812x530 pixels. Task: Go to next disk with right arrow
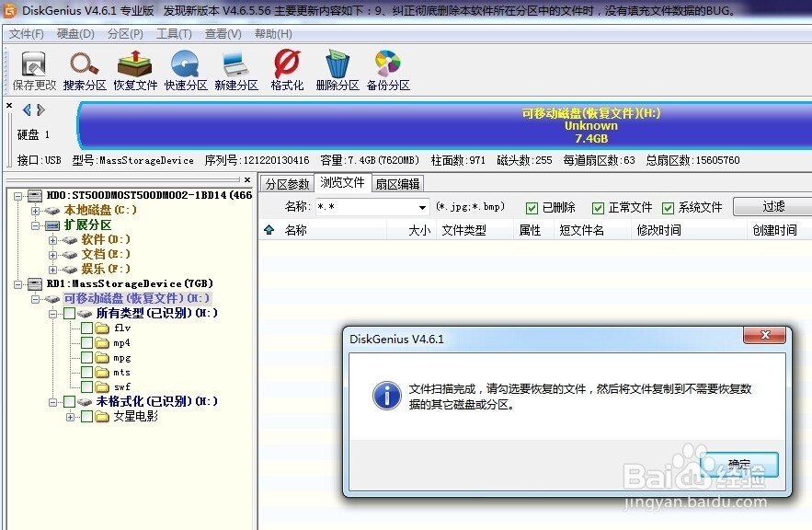(40, 109)
